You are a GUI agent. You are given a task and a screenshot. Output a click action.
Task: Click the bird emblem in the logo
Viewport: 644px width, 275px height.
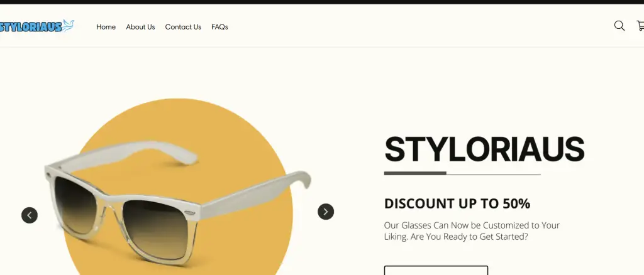coord(68,25)
